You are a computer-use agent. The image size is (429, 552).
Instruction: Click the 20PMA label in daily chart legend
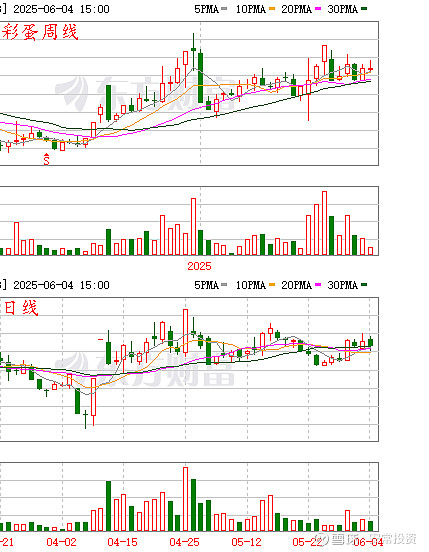click(296, 285)
